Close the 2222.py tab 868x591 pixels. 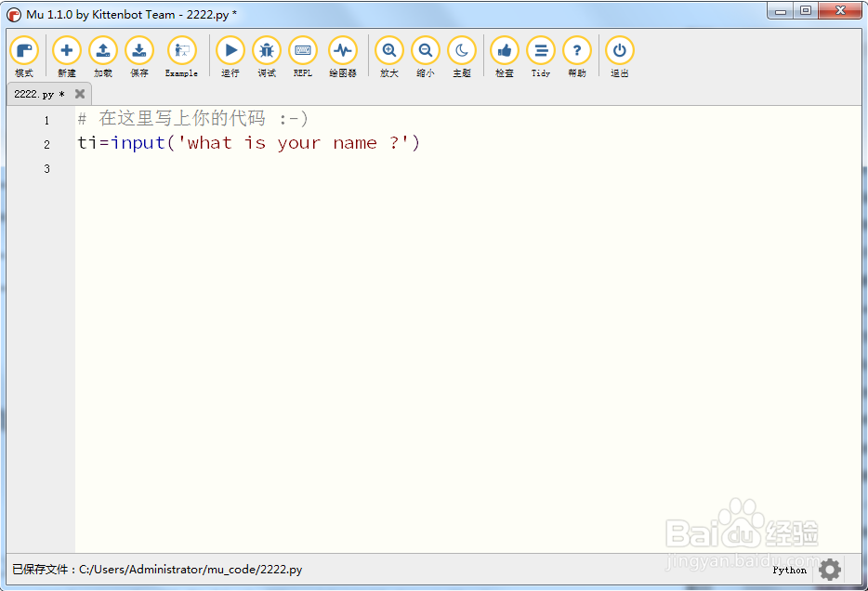tap(80, 94)
